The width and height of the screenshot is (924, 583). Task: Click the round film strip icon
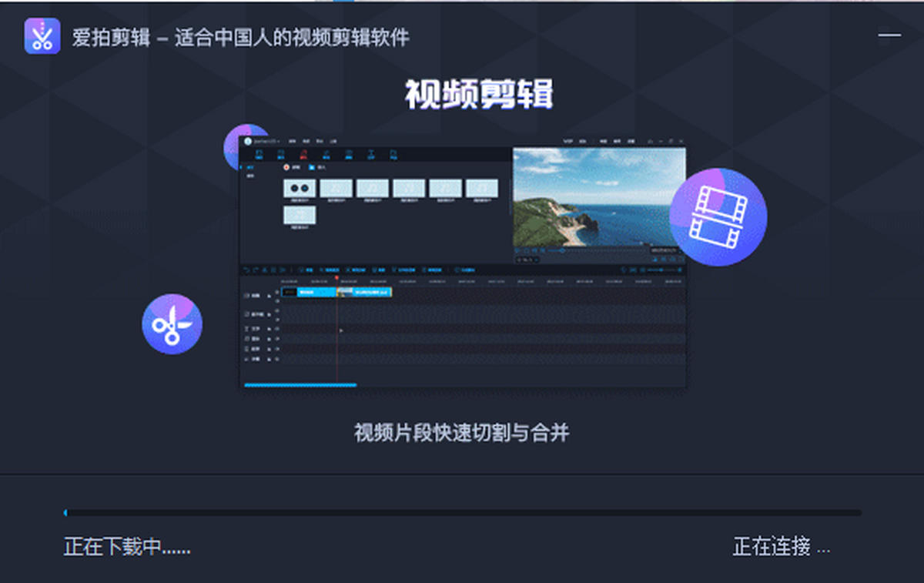click(718, 217)
